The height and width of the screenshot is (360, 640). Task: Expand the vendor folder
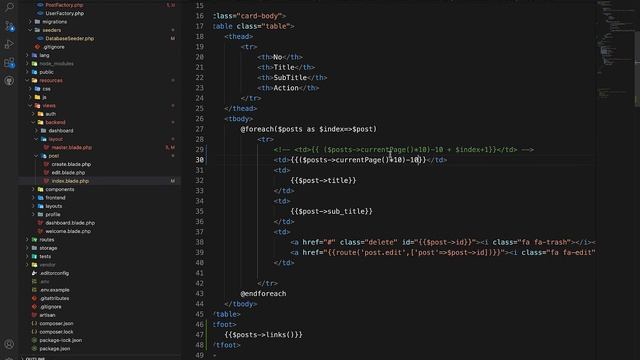(27, 264)
